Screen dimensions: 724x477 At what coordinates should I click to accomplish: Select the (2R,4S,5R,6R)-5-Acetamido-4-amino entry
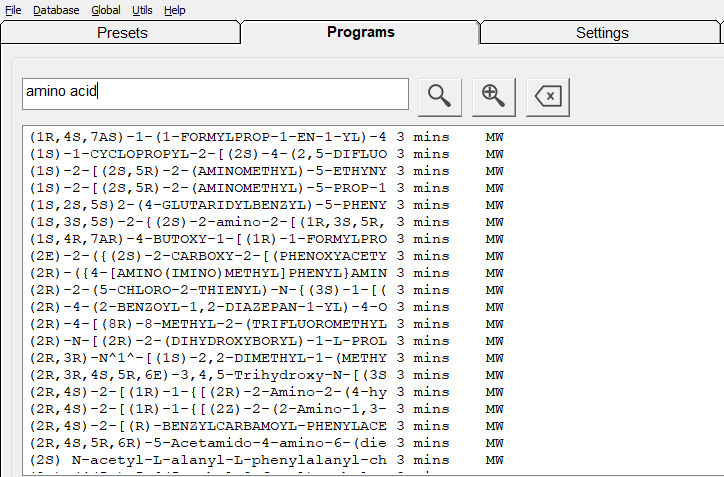click(x=208, y=443)
